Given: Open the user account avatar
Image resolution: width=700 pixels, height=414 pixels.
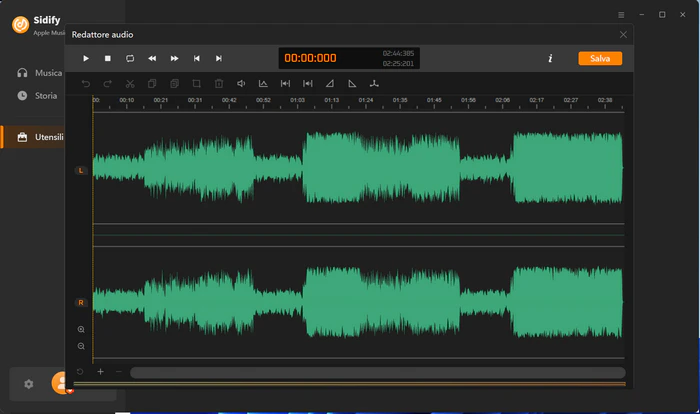Looking at the screenshot, I should pos(62,383).
